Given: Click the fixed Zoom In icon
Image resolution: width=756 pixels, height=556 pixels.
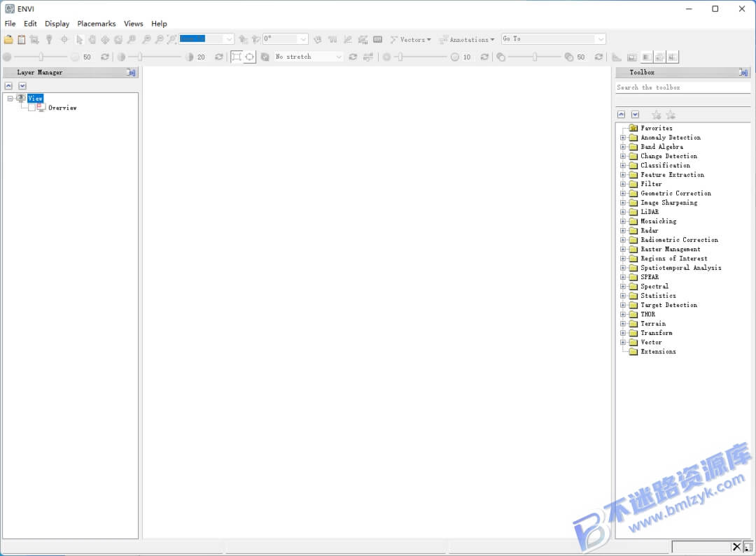Looking at the screenshot, I should [146, 39].
